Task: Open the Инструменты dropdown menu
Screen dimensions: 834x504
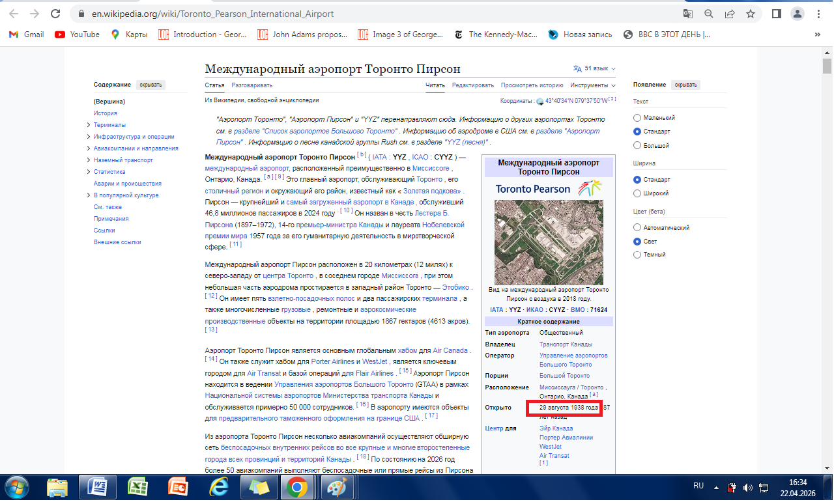Action: click(592, 85)
